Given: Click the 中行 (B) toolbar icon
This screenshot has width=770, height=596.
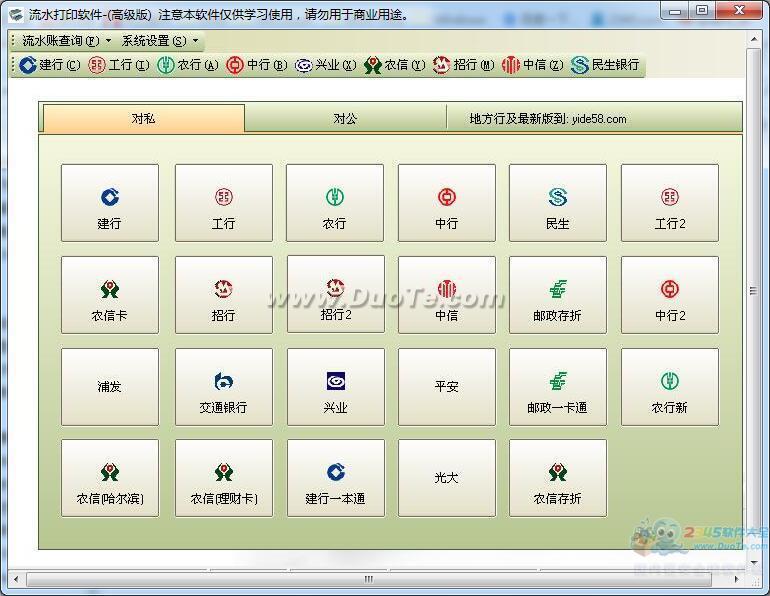Looking at the screenshot, I should point(257,65).
